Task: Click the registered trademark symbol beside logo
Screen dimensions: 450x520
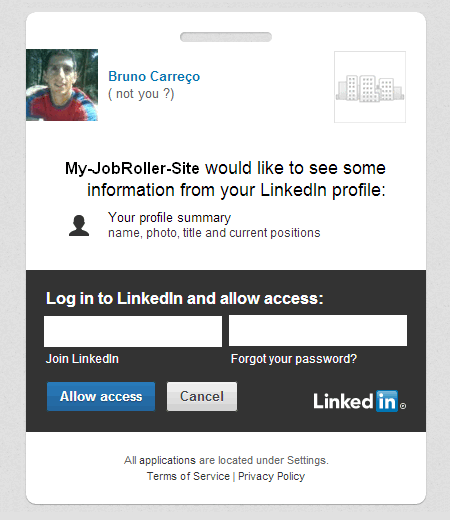Action: point(403,406)
